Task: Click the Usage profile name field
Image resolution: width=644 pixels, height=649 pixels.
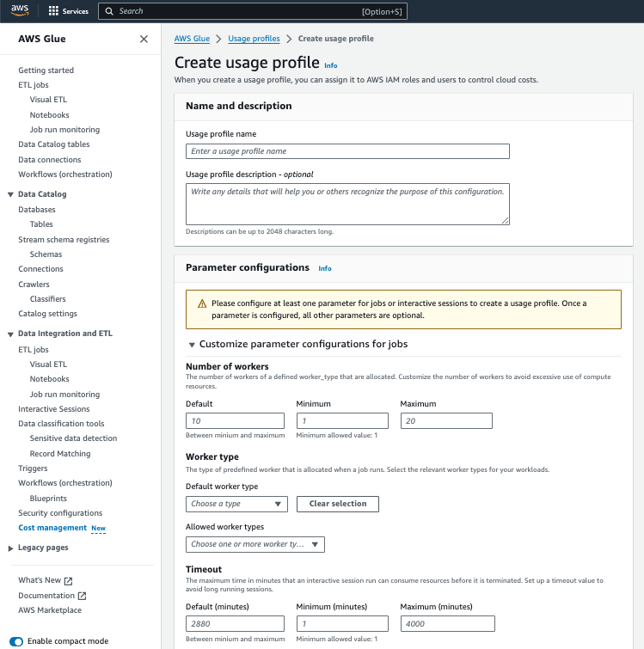Action: 347,151
